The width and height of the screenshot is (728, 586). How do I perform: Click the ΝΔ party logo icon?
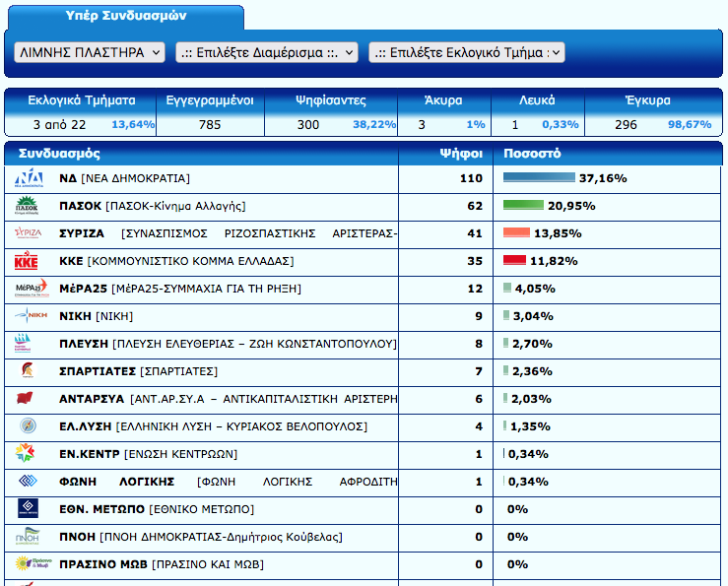(x=27, y=178)
